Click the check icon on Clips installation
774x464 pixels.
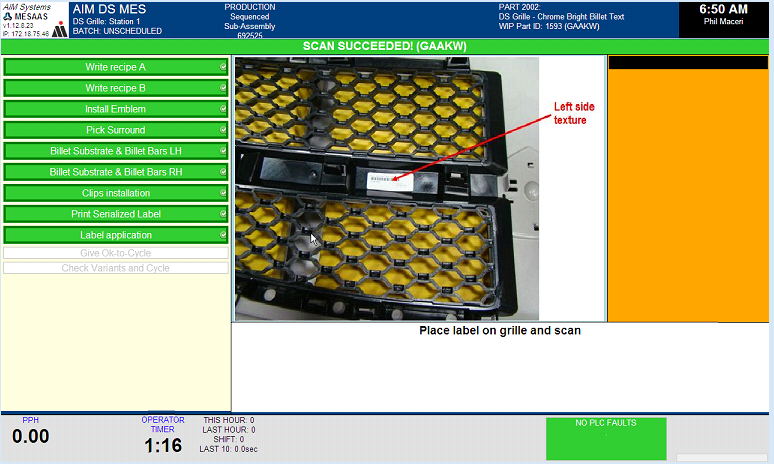click(x=223, y=193)
